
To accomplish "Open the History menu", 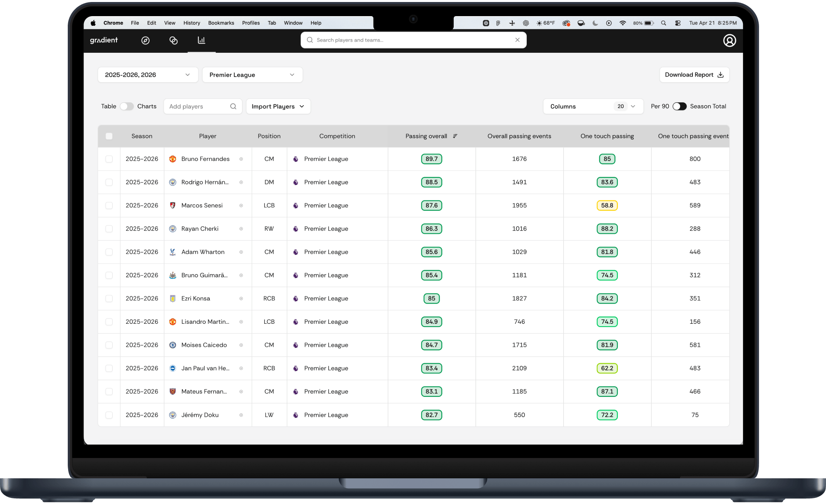I will point(192,23).
